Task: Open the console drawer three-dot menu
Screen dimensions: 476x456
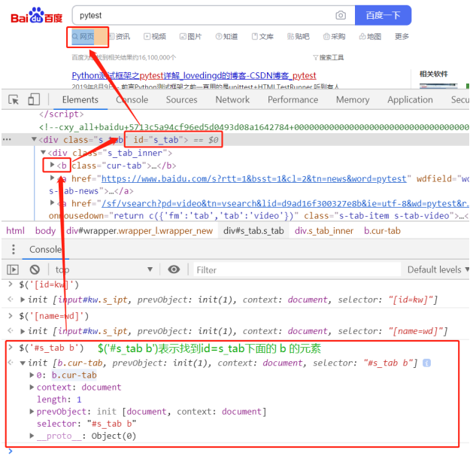Action: pyautogui.click(x=13, y=249)
